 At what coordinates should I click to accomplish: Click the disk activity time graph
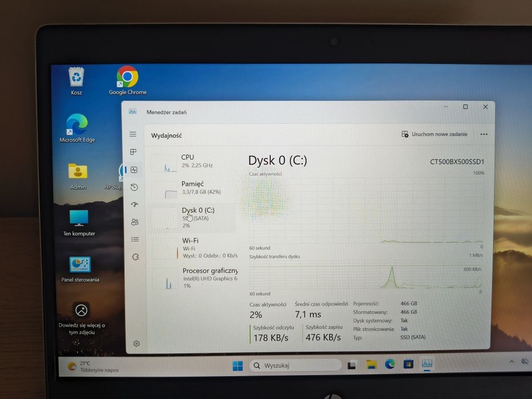[x=366, y=210]
